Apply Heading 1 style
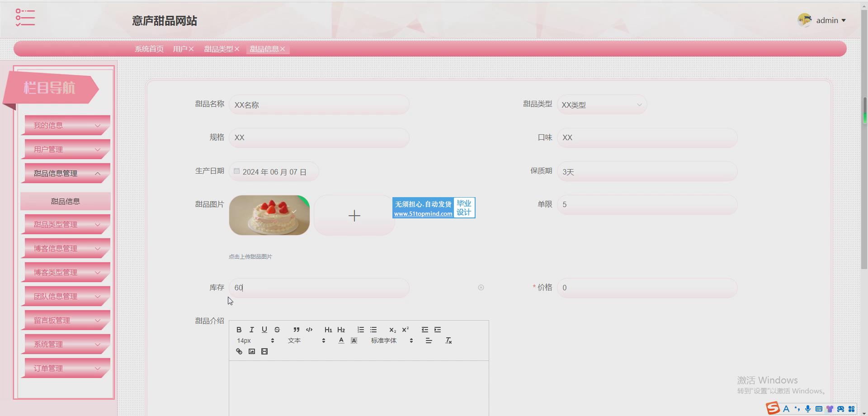Screen dimensions: 868x416 pos(328,330)
